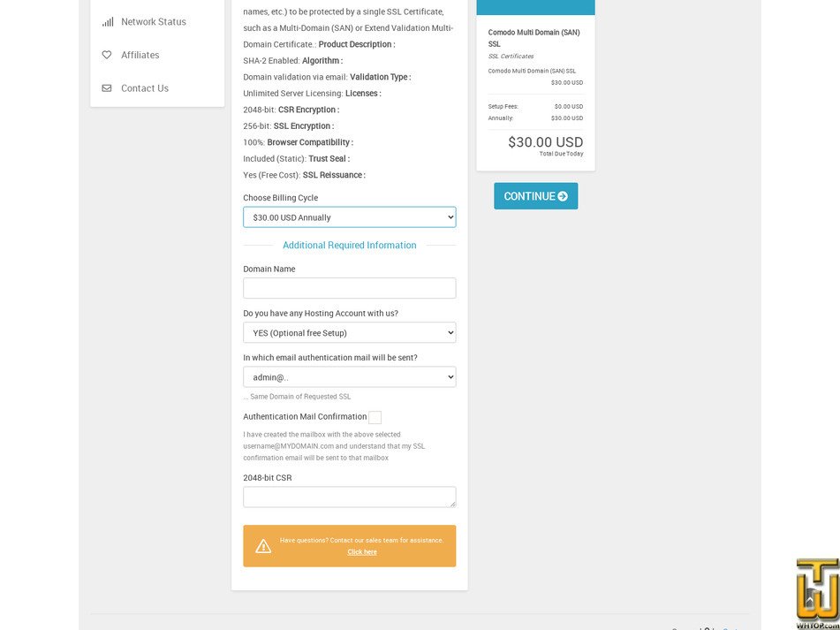The width and height of the screenshot is (840, 630).
Task: Click the heart icon next to Affiliates
Action: pyautogui.click(x=106, y=55)
